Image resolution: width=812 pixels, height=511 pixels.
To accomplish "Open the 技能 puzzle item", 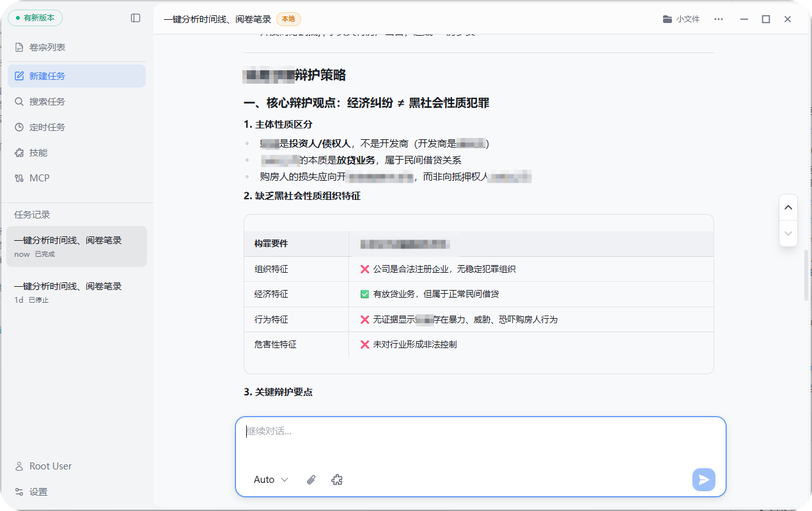I will point(38,153).
